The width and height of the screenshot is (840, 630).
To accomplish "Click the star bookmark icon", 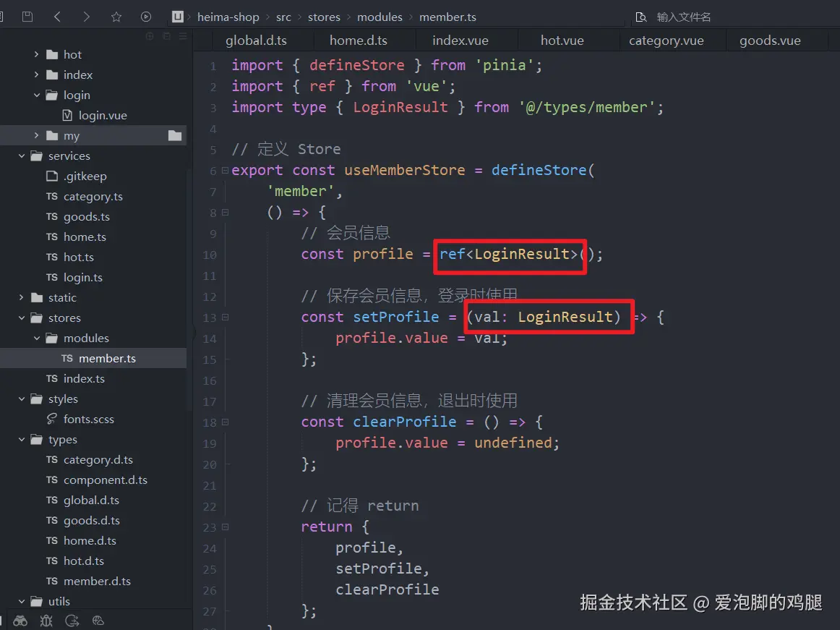I will (116, 17).
